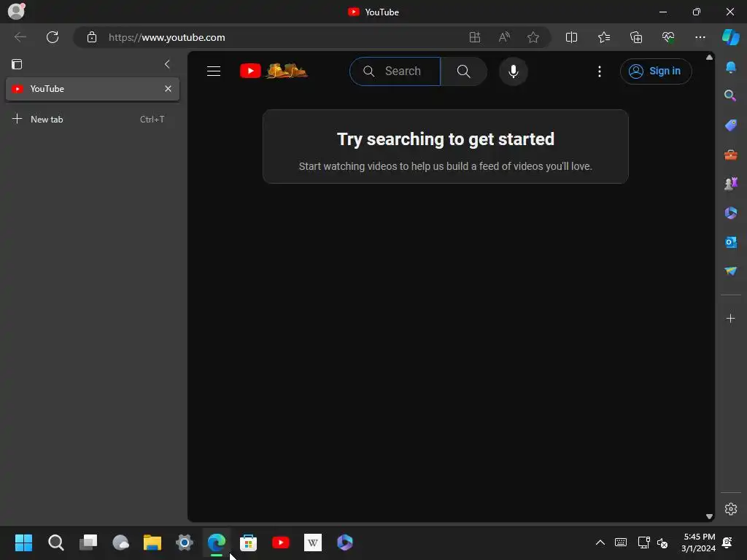
Task: Click page scrollbar up arrow
Action: 709,57
